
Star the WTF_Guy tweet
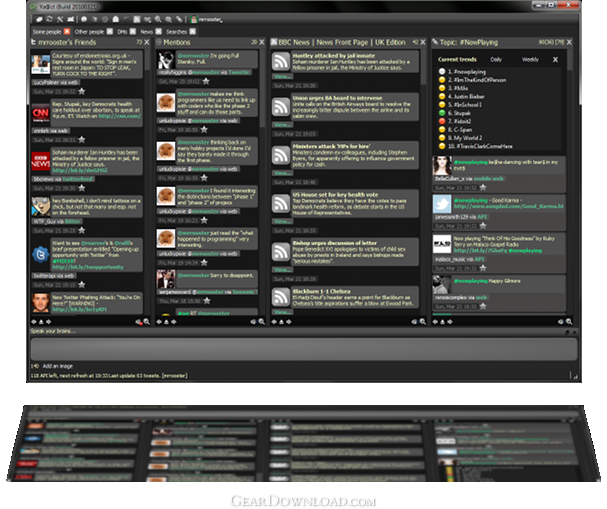[x=82, y=230]
